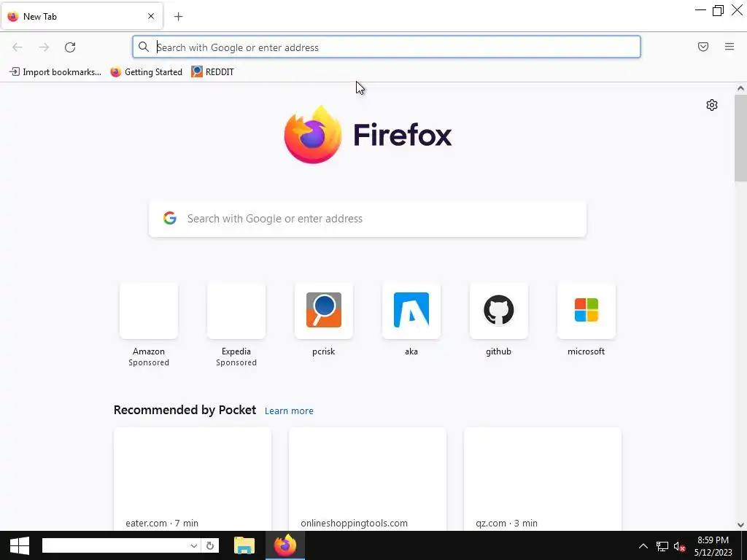
Task: Open Save to Pocket icon
Action: click(x=703, y=47)
